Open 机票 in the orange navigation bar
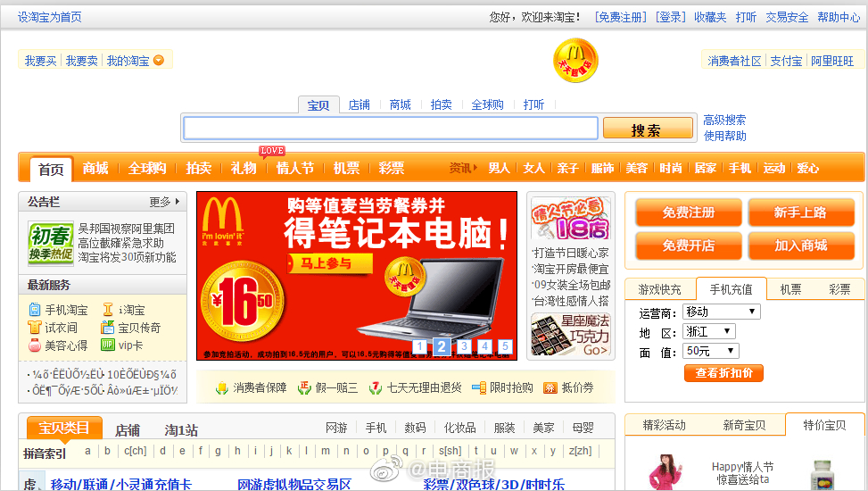The image size is (868, 491). click(x=346, y=168)
